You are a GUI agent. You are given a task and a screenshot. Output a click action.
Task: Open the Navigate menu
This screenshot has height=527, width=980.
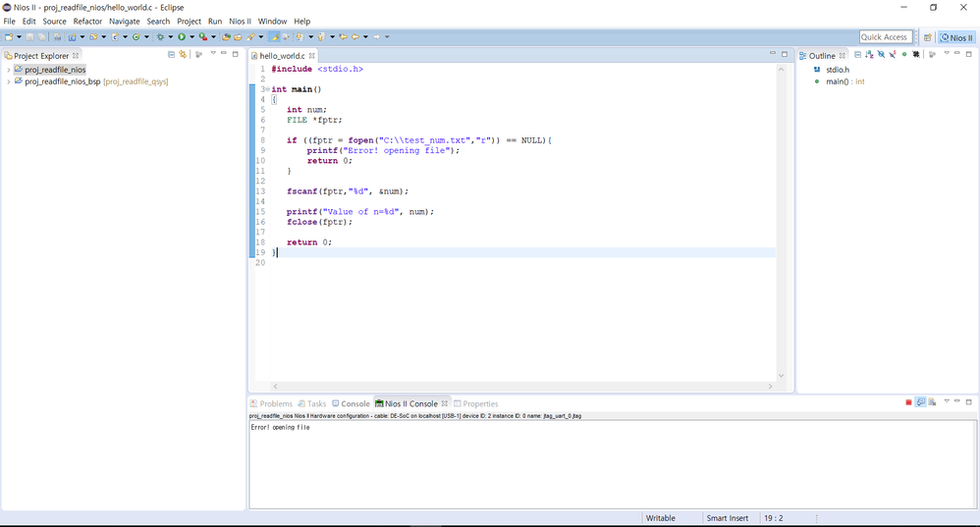click(x=124, y=21)
